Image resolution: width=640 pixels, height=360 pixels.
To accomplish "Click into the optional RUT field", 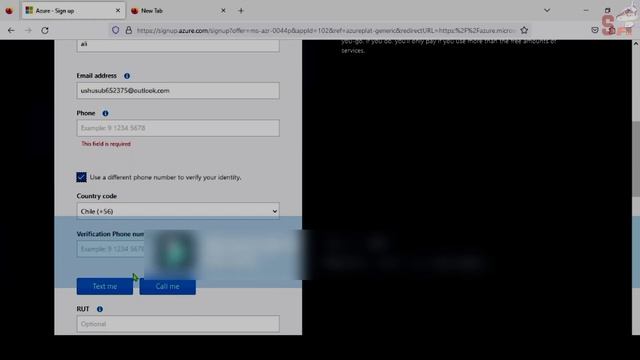I will tap(178, 324).
